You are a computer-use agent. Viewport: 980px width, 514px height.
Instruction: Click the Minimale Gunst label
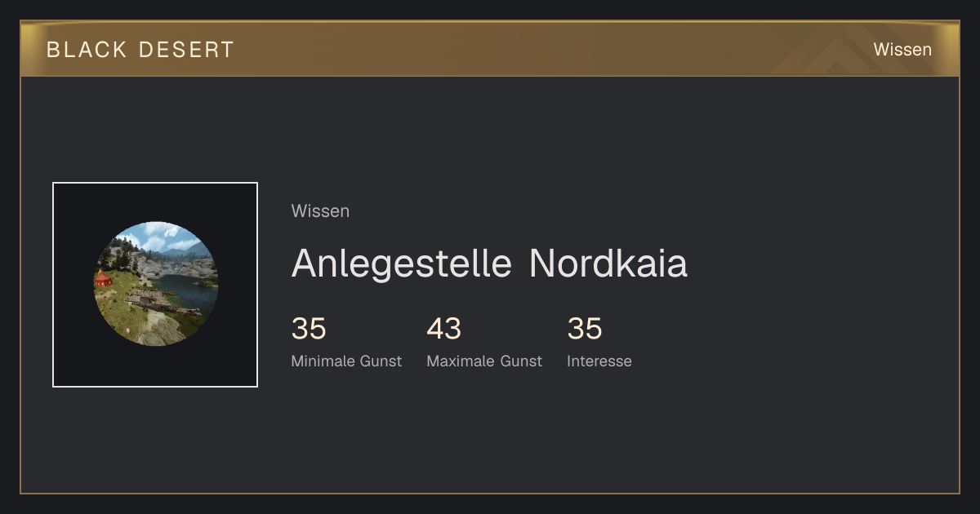[x=346, y=361]
